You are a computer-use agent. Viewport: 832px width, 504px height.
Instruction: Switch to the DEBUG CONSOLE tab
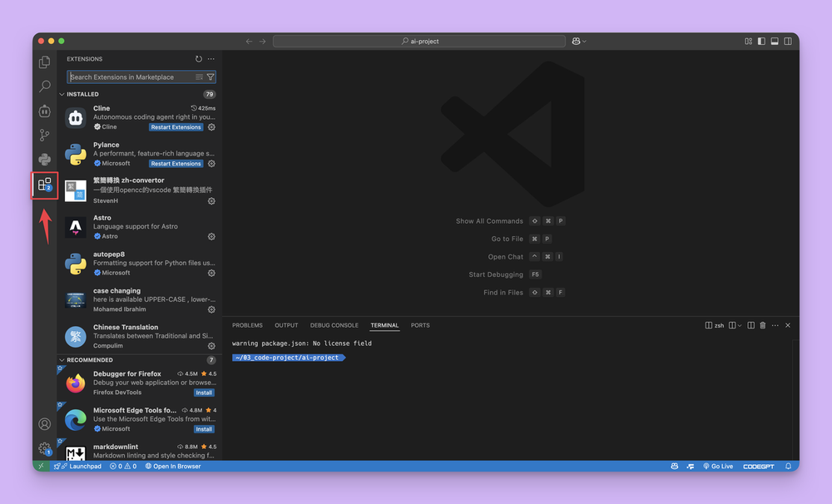click(x=334, y=325)
